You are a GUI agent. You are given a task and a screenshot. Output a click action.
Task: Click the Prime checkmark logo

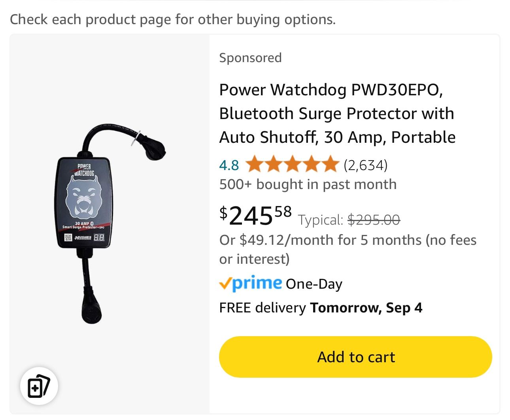pos(250,284)
